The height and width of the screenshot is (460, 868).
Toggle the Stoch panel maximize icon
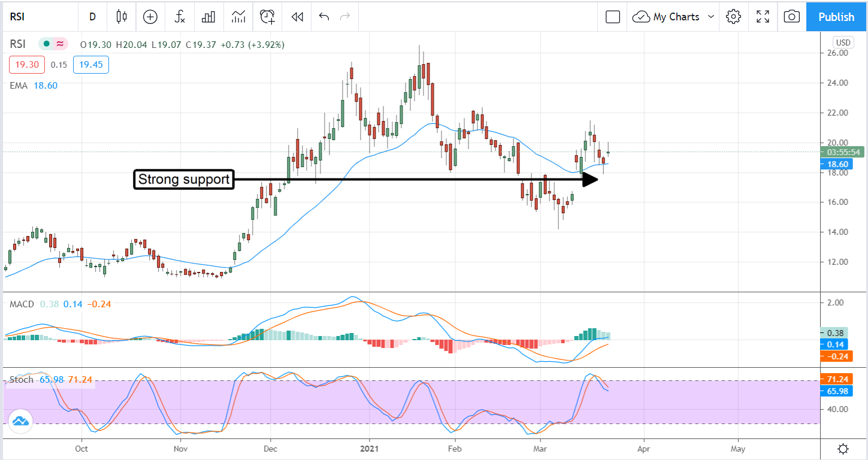coord(21,421)
